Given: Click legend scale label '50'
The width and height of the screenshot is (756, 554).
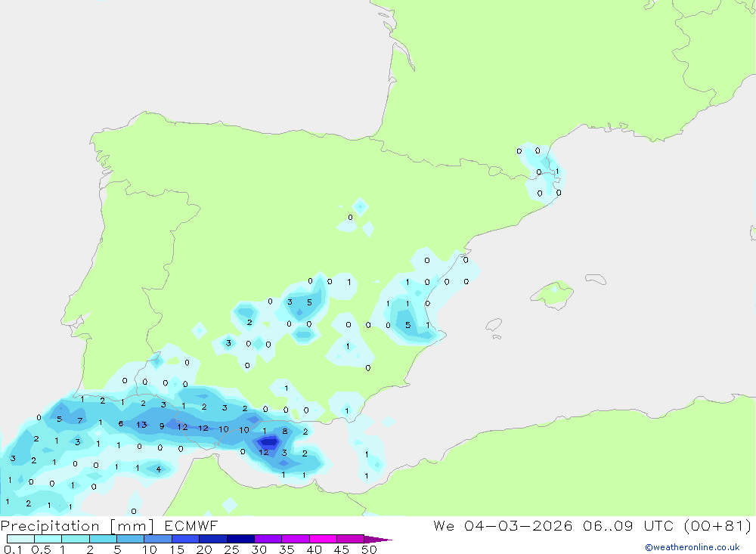Looking at the screenshot, I should pos(369,549).
